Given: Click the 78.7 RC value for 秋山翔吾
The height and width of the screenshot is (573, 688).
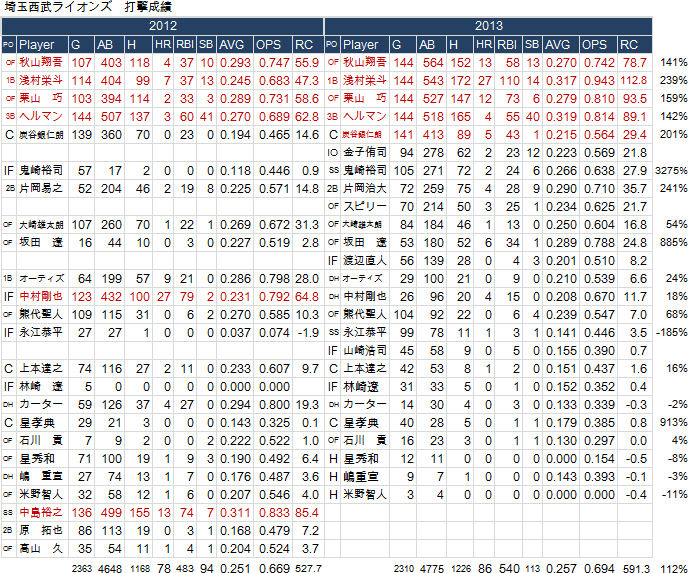Looking at the screenshot, I should tap(634, 62).
